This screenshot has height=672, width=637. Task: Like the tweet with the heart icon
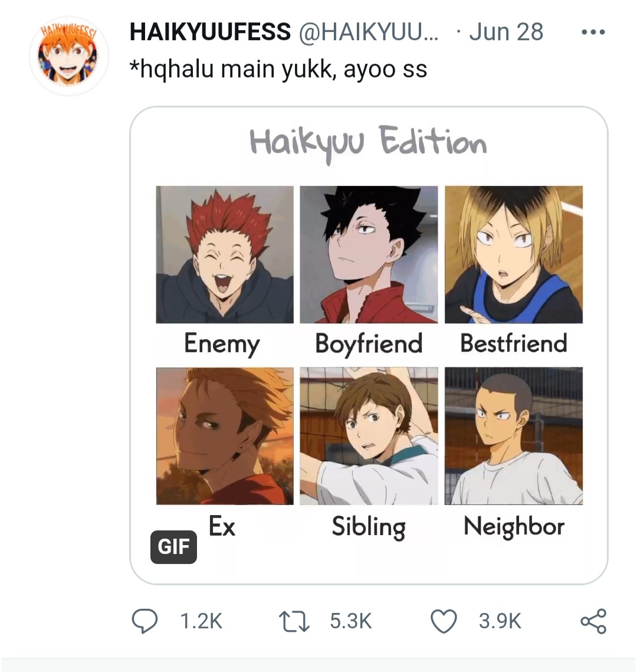pyautogui.click(x=444, y=621)
